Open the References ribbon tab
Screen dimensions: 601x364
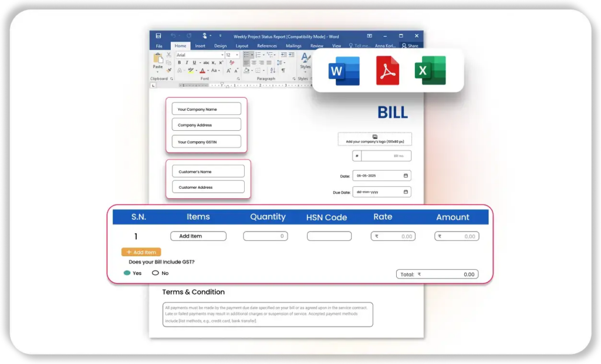click(x=267, y=46)
